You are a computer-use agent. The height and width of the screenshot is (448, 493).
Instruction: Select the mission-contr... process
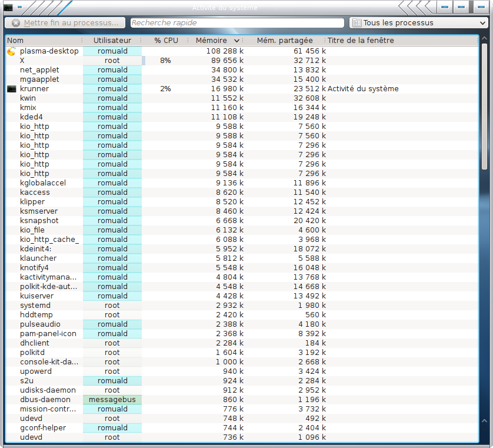coord(48,410)
